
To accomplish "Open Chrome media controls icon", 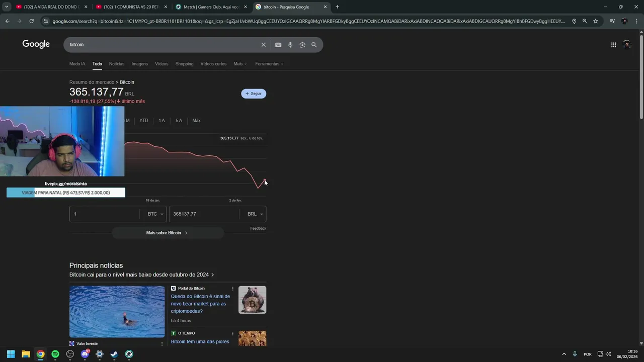I will coord(612,21).
